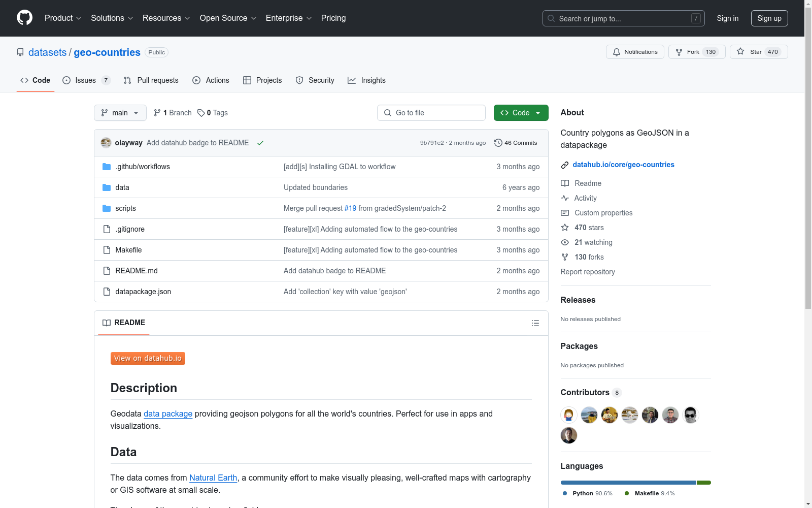Open the README outline list icon

(535, 323)
